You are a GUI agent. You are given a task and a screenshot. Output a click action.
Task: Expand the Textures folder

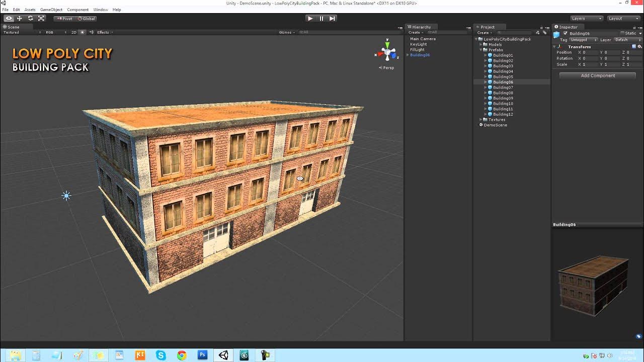[481, 120]
